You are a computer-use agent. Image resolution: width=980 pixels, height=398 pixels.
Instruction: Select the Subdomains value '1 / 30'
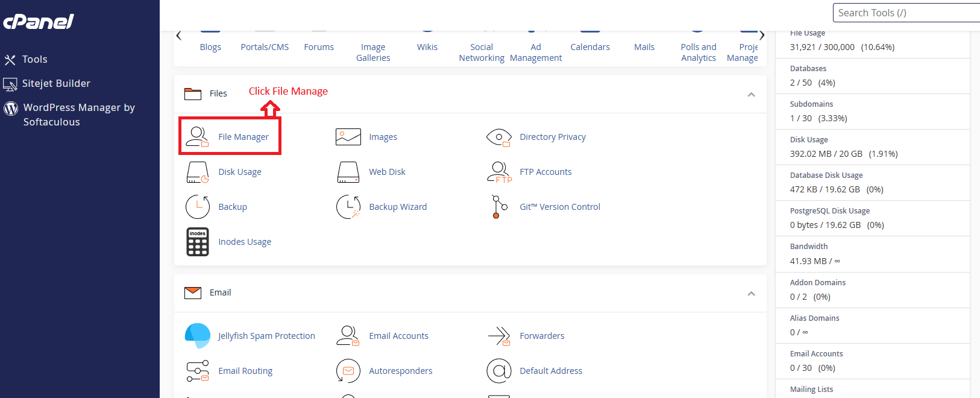(801, 118)
